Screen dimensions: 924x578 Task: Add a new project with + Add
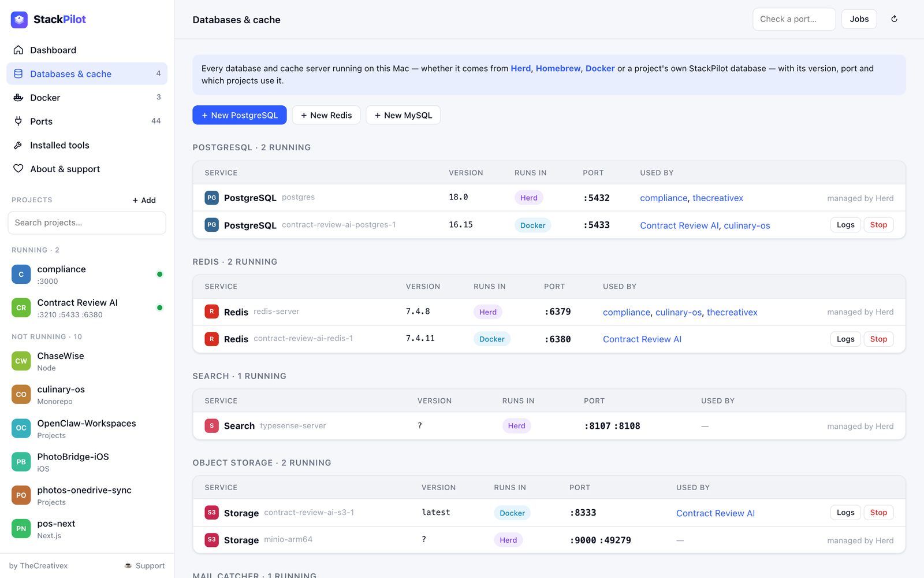[x=144, y=200]
